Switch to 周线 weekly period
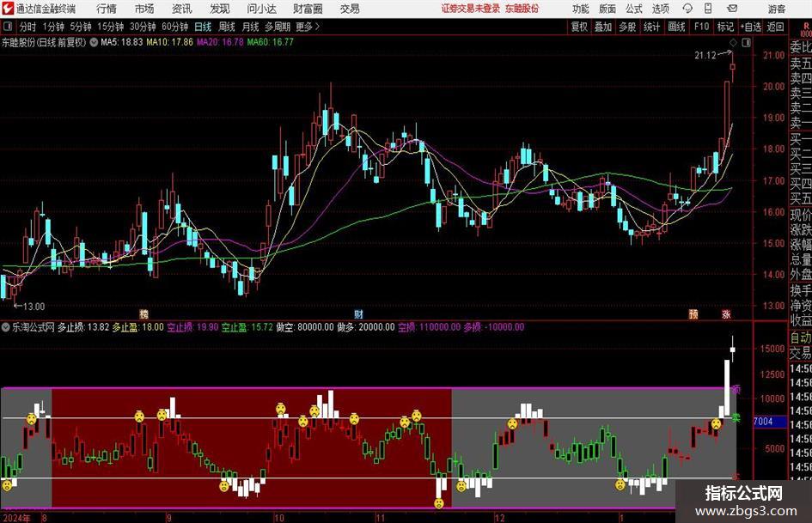 click(227, 27)
